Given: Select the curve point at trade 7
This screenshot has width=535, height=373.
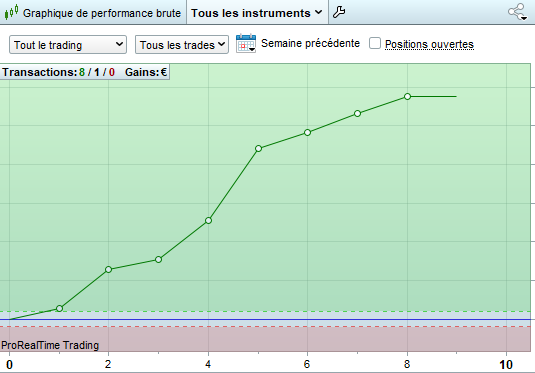Looking at the screenshot, I should coord(357,114).
